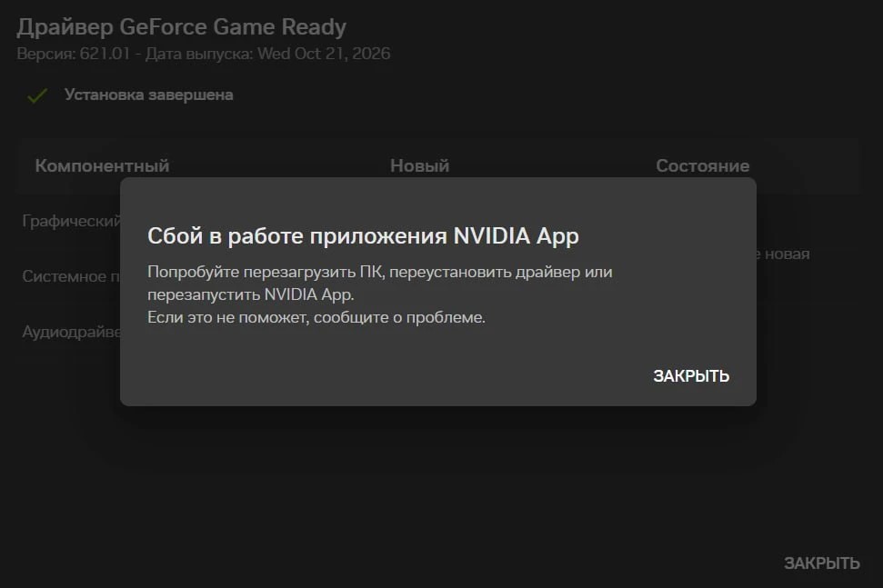Click the 'перезапустить NVIDIA App.' message line
The height and width of the screenshot is (588, 883).
(x=251, y=294)
